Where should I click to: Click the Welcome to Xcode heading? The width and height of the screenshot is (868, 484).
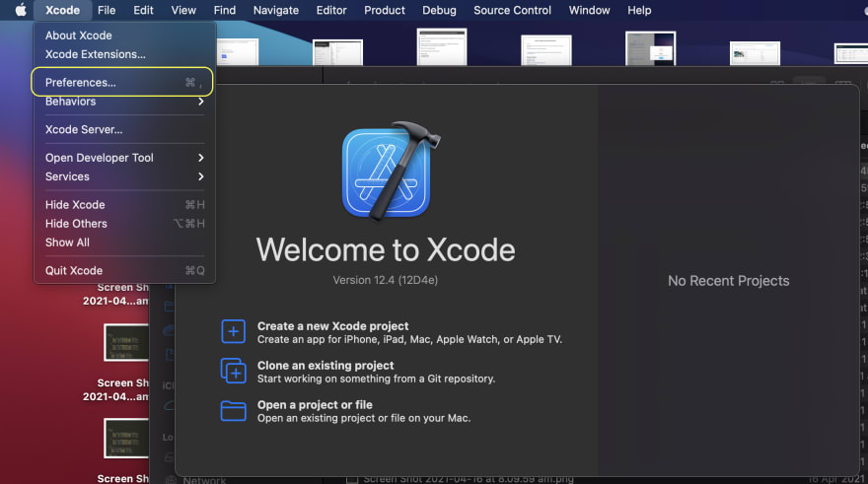[x=386, y=250]
